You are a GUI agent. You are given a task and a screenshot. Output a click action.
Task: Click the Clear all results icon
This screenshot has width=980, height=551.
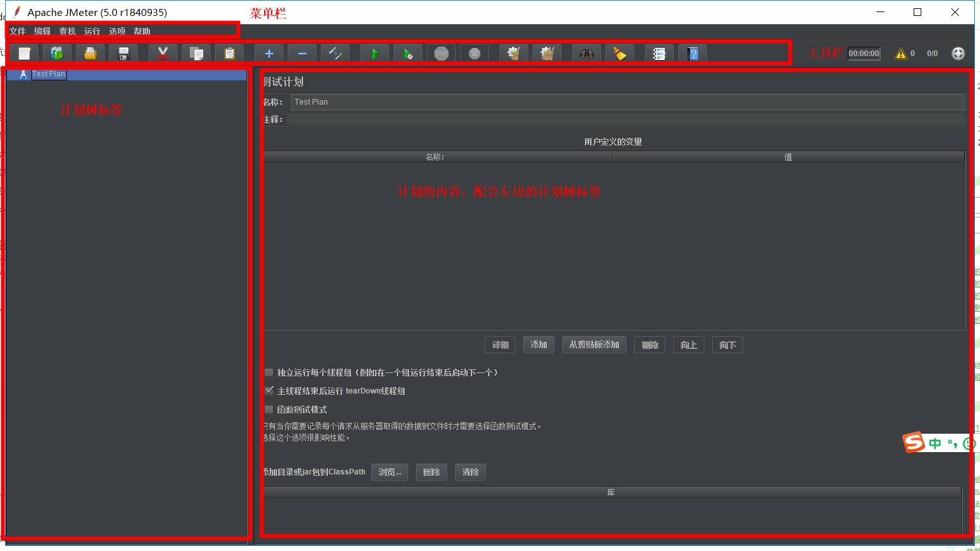547,54
